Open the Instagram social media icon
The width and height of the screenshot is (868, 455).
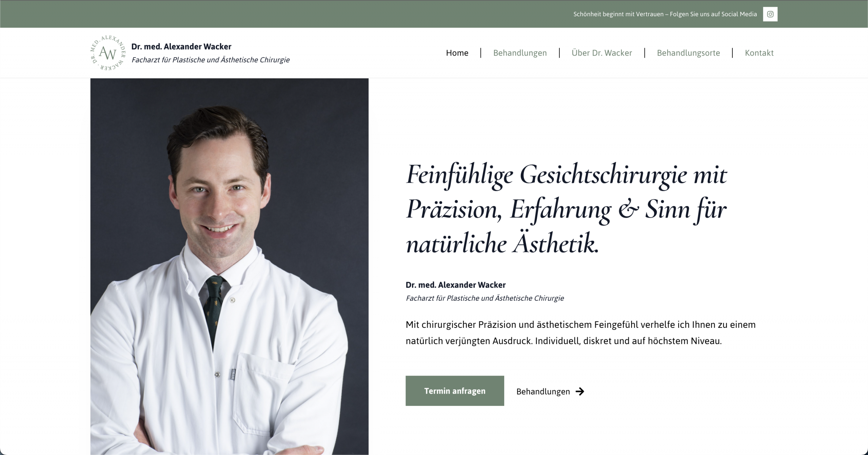click(x=770, y=14)
